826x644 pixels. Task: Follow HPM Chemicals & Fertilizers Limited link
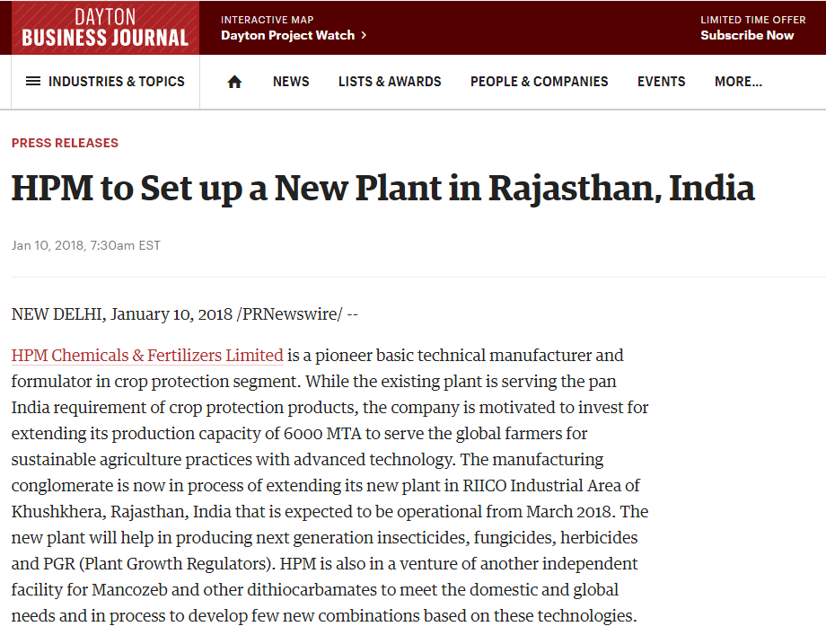click(x=147, y=355)
